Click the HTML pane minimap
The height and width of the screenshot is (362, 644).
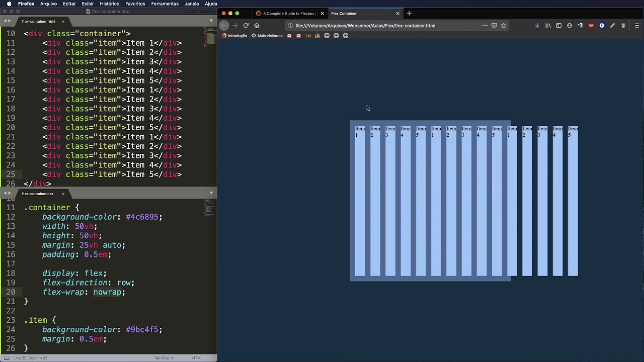tap(210, 37)
